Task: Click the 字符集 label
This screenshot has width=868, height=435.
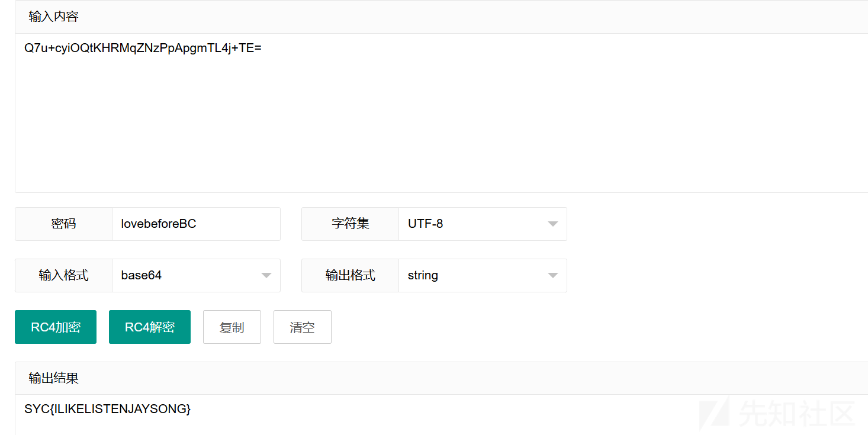Action: 350,224
